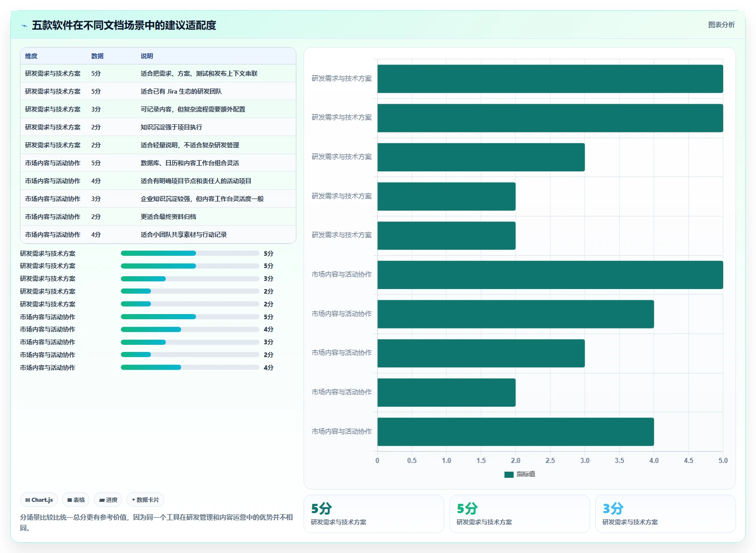Image resolution: width=756 pixels, height=553 pixels.
Task: Click the 市场内容与活动协作 progress bar rated 2分
Action: 190,355
